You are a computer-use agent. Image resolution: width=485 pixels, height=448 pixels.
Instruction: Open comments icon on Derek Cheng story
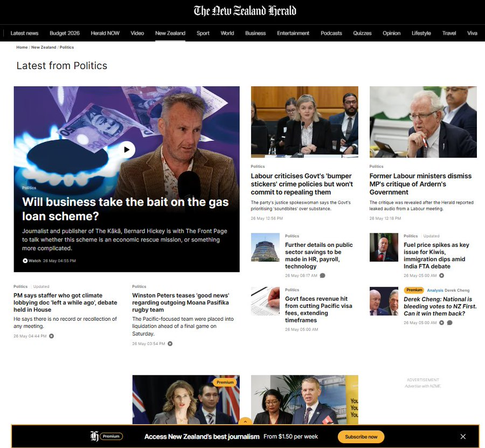[450, 323]
